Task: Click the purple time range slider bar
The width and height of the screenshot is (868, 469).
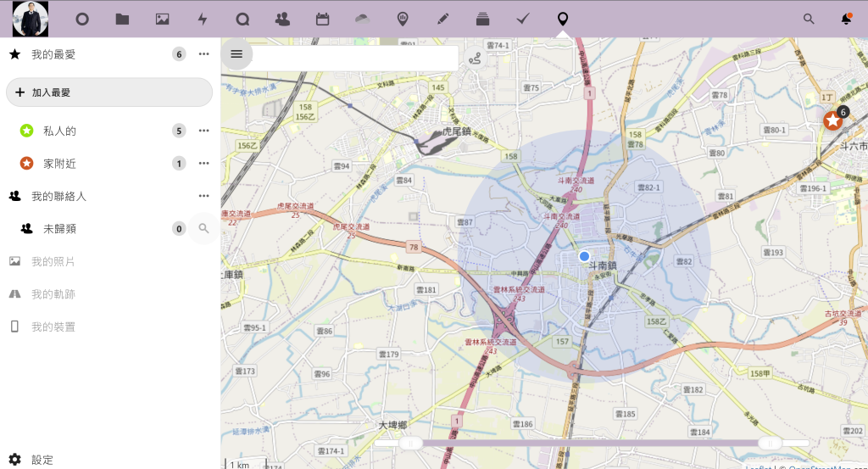Action: tap(590, 443)
